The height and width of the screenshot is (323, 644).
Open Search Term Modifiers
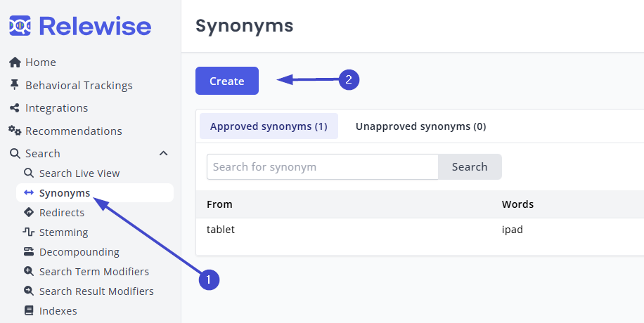tap(94, 272)
